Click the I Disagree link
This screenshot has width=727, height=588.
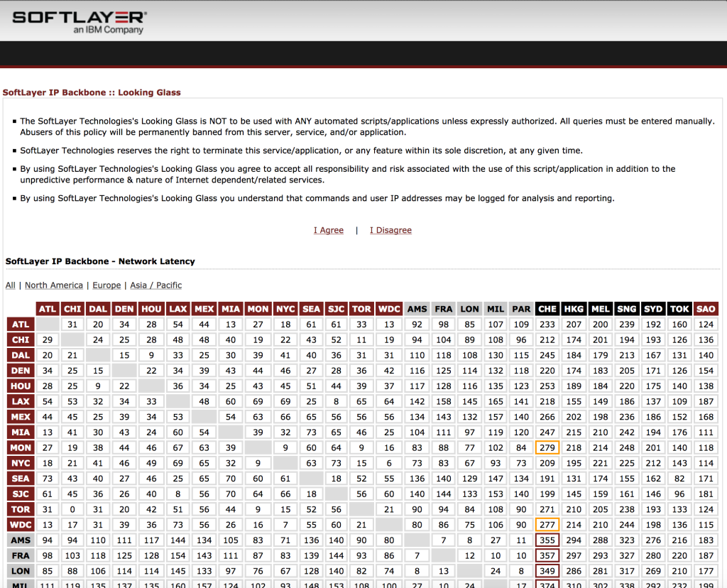coord(390,230)
